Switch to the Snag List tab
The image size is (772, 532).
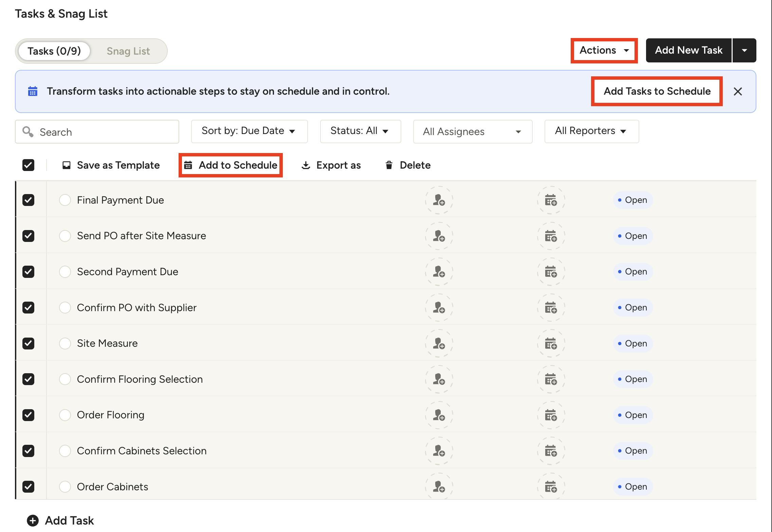point(128,51)
